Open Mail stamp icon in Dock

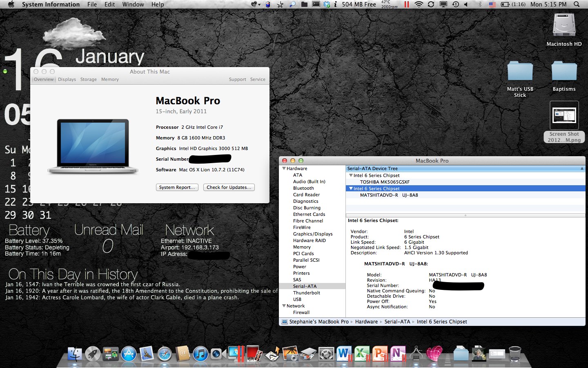(x=147, y=354)
